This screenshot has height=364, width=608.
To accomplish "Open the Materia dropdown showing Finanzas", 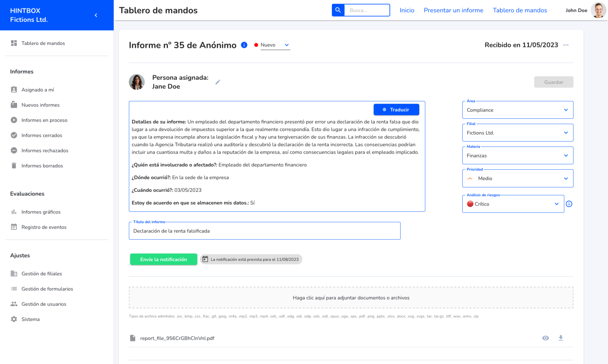I will click(x=518, y=156).
